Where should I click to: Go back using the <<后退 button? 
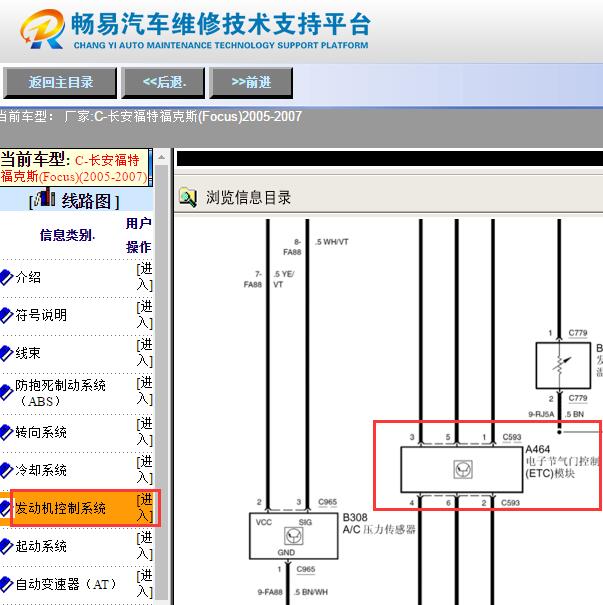pyautogui.click(x=164, y=82)
